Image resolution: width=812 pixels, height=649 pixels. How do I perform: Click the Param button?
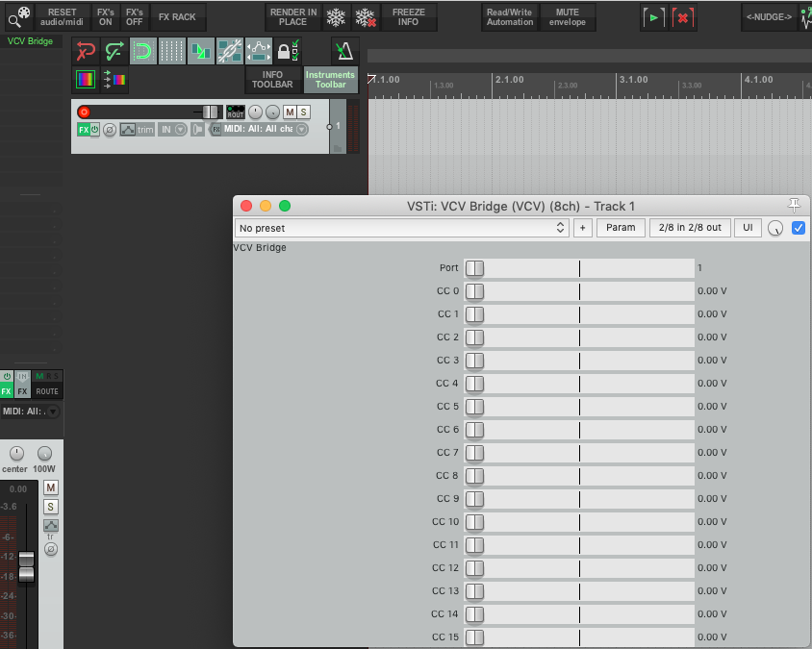click(x=621, y=228)
